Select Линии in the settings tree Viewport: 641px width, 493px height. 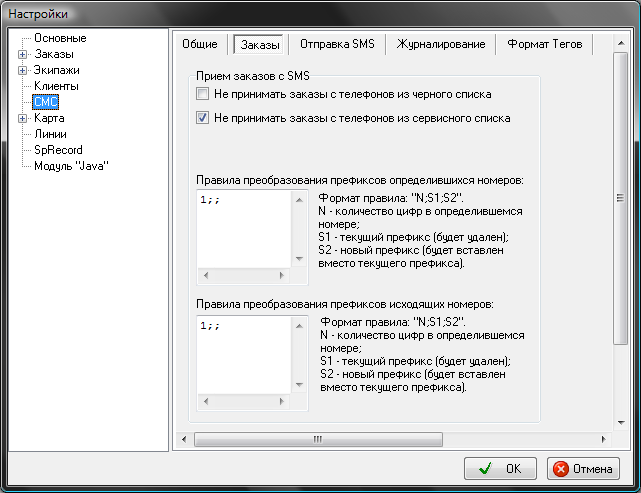(51, 134)
